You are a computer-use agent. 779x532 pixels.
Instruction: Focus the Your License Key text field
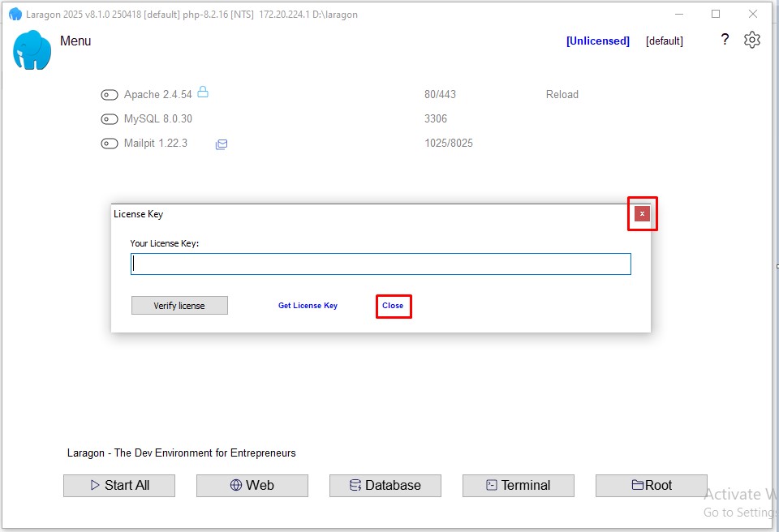click(381, 264)
